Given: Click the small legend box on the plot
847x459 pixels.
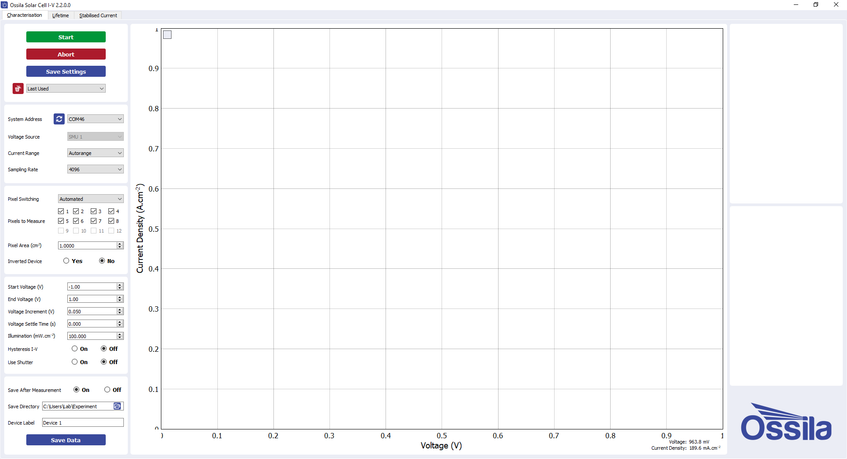Looking at the screenshot, I should 167,35.
